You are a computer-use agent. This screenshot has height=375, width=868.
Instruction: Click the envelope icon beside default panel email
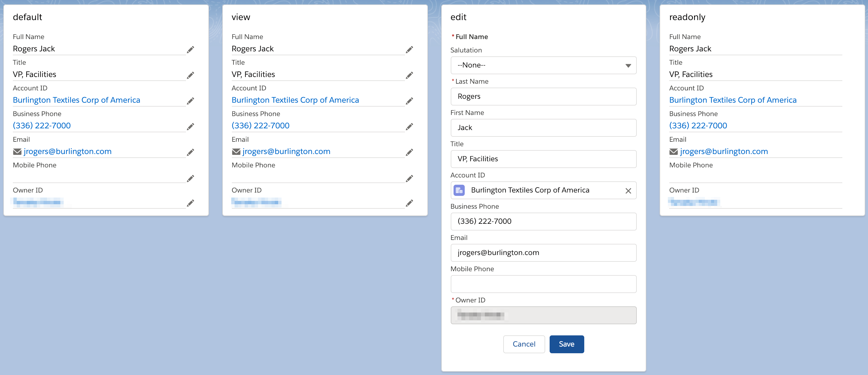click(x=17, y=152)
